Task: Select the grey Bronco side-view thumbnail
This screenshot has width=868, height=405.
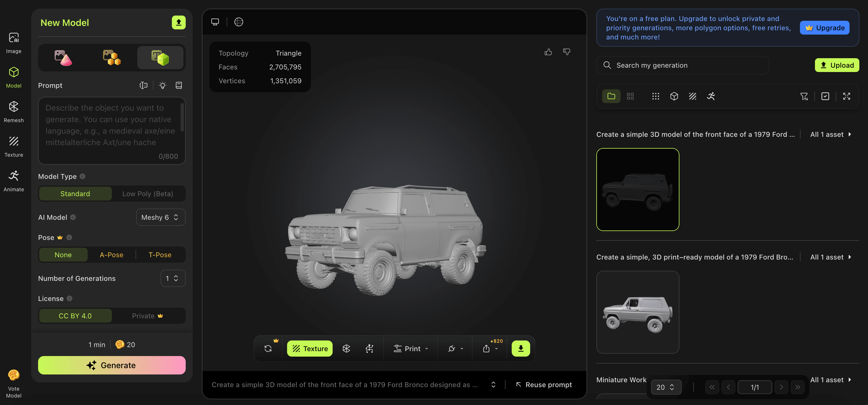Action: [638, 312]
